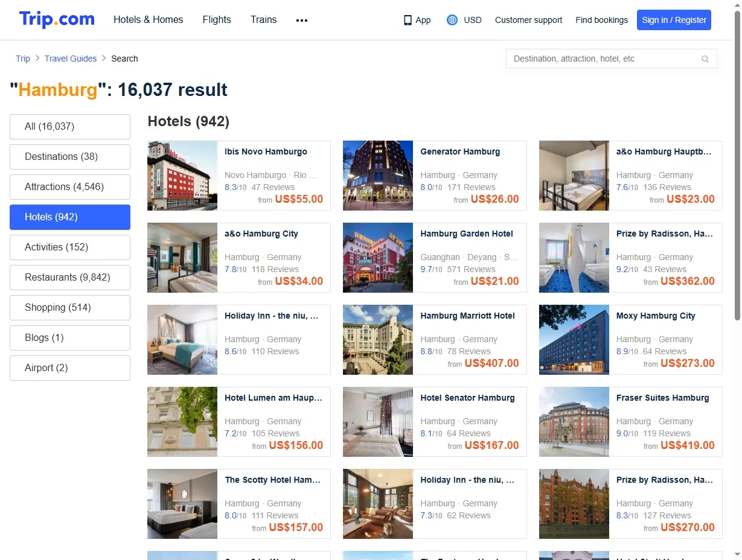Image resolution: width=742 pixels, height=560 pixels.
Task: Focus the destination search field
Action: 611,59
